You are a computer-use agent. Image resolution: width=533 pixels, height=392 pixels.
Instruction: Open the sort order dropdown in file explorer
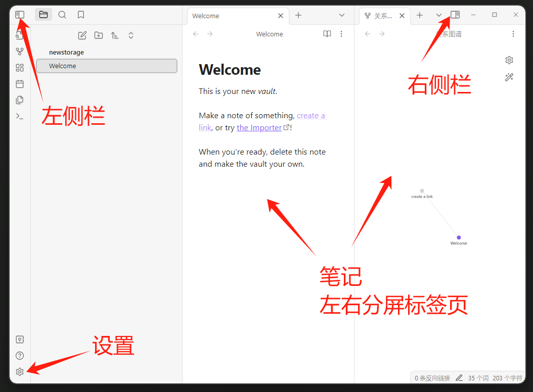(115, 35)
